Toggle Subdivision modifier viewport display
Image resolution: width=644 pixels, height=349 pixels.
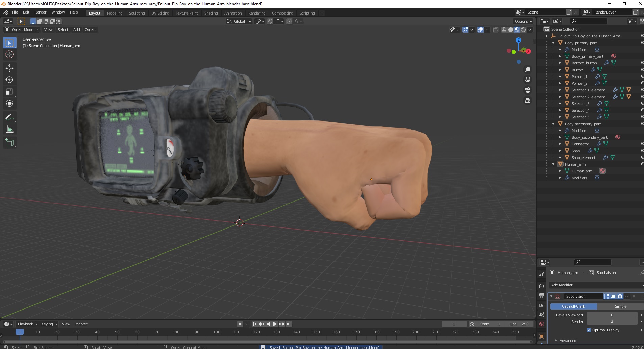(613, 296)
